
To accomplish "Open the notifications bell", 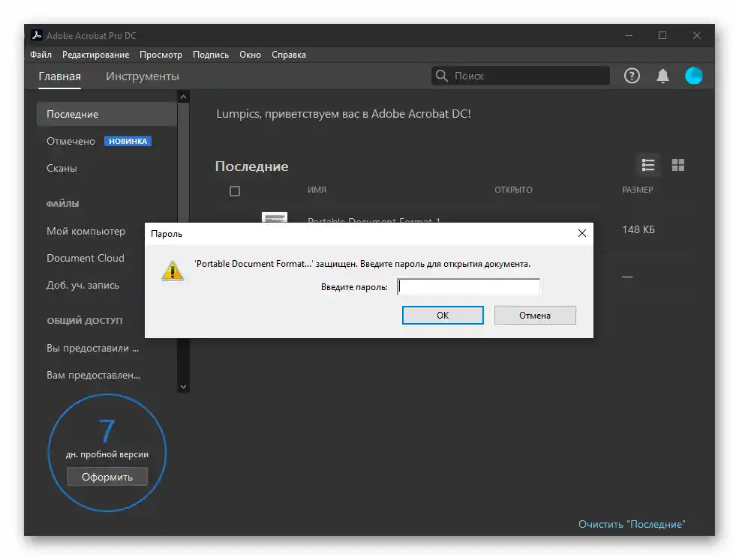I will tap(662, 76).
